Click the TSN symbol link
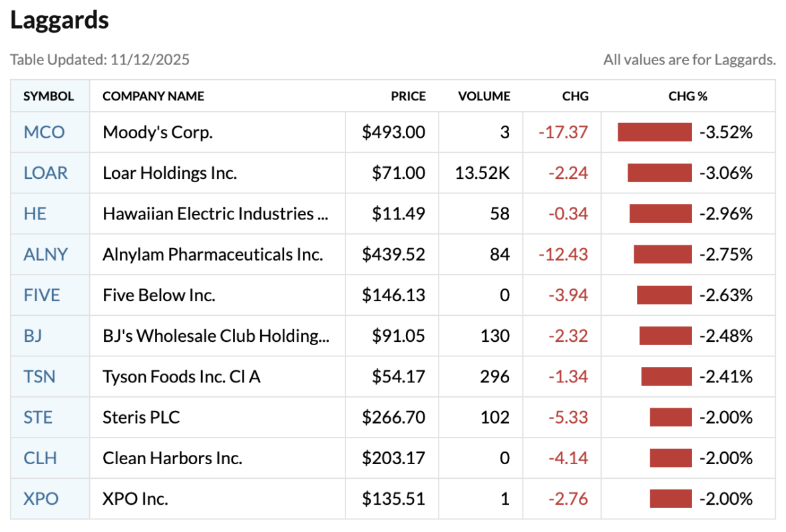The image size is (786, 532). coord(39,376)
